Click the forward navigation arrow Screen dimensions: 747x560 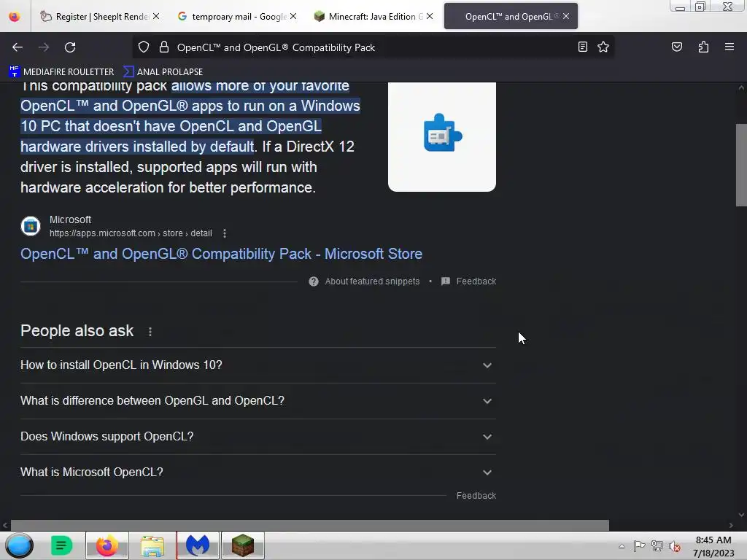44,47
